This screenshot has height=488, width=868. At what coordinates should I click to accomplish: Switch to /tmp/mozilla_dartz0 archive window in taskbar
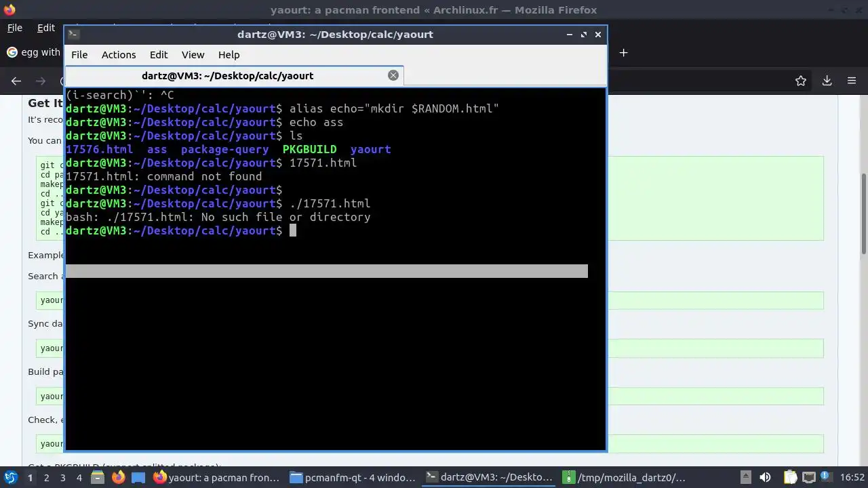coord(626,477)
